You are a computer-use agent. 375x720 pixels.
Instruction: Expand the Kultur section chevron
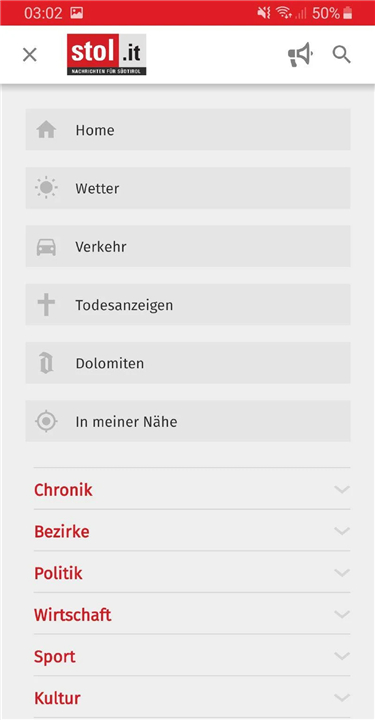[342, 698]
